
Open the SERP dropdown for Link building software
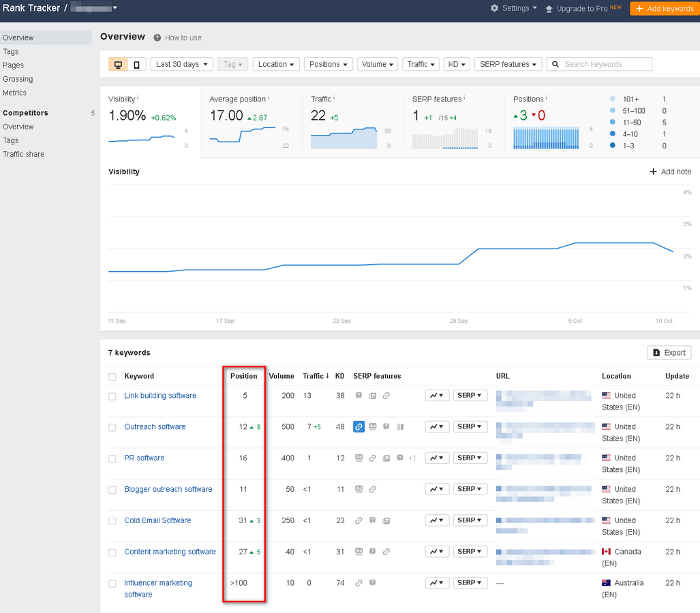pyautogui.click(x=470, y=395)
